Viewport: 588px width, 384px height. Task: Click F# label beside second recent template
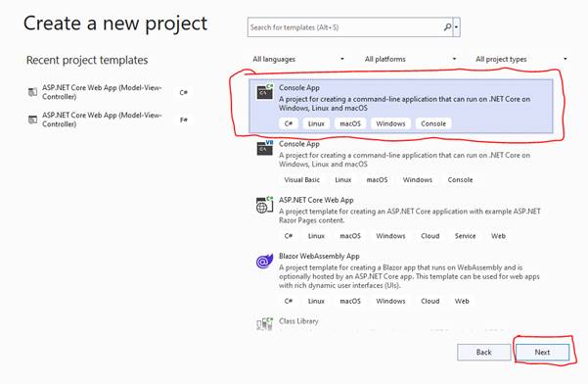point(183,120)
